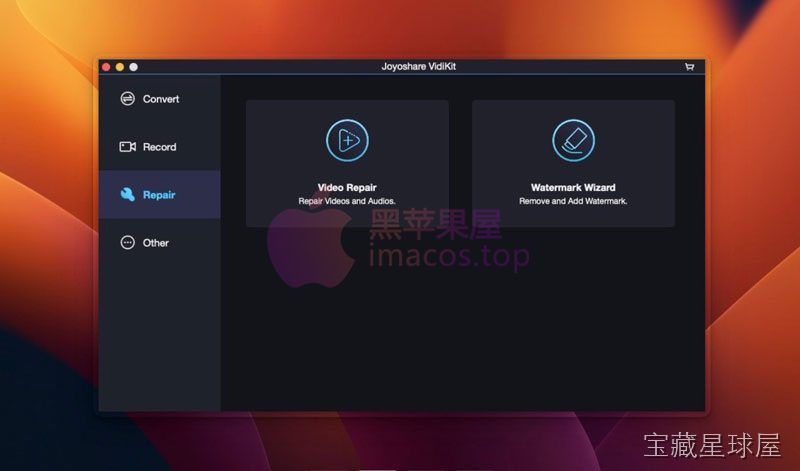Viewport: 800px width, 471px height.
Task: Click the Joyoshare VidiKit window title
Action: tap(418, 66)
